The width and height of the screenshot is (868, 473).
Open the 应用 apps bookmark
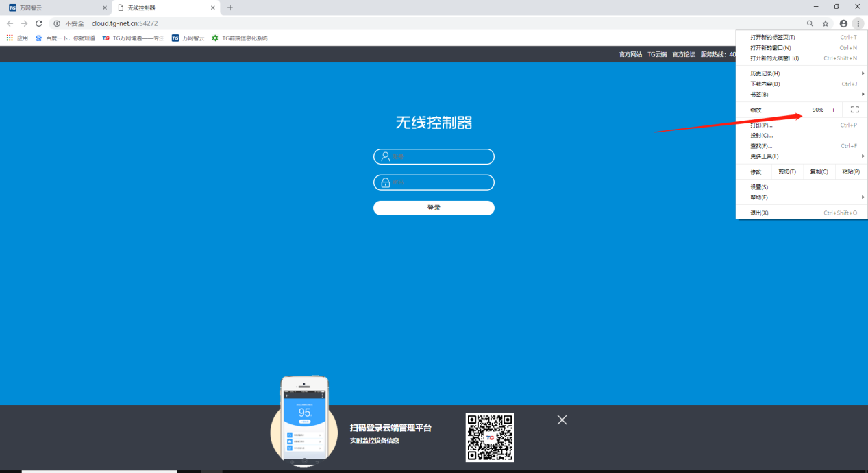click(x=18, y=38)
